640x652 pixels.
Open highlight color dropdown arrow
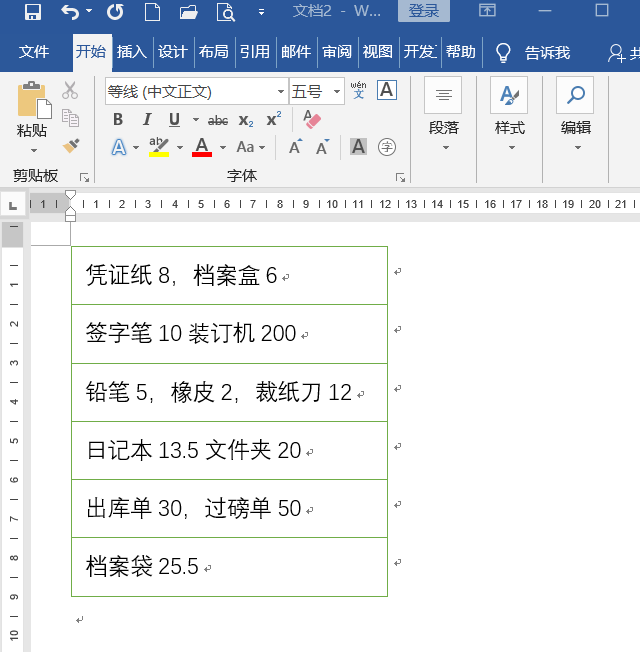180,147
